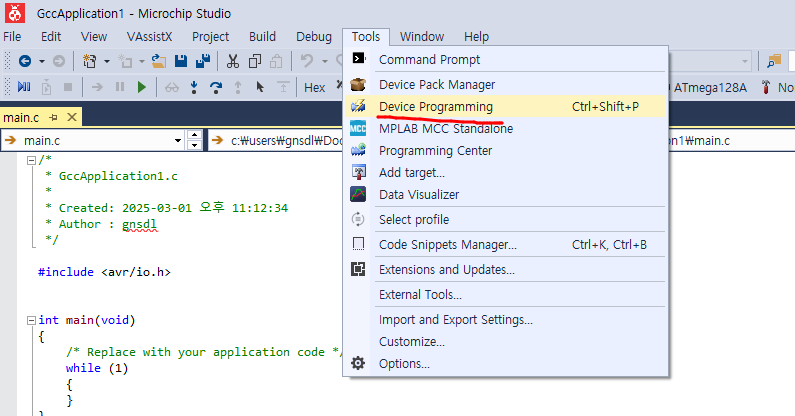795x416 pixels.
Task: Click the Paste clipboard icon
Action: pyautogui.click(x=276, y=61)
